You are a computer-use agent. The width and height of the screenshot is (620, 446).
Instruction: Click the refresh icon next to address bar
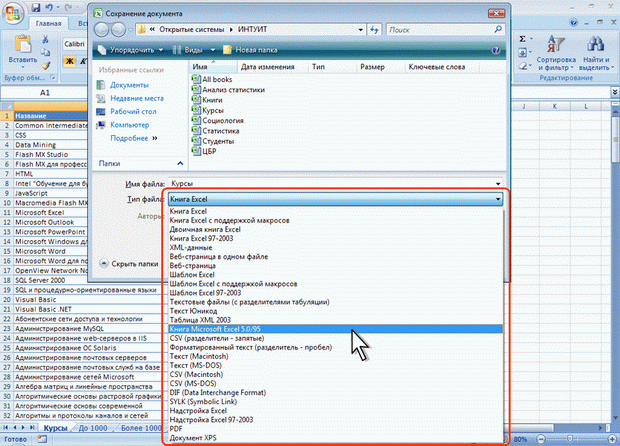pos(374,30)
